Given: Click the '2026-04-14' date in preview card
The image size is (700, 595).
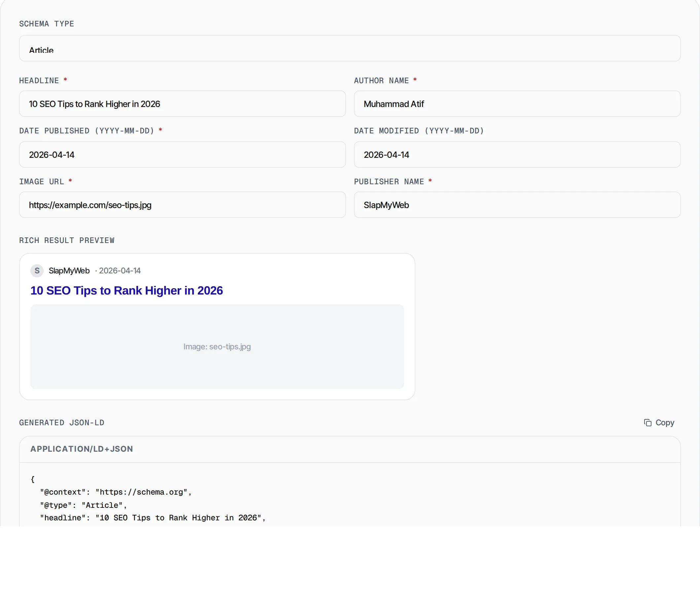Looking at the screenshot, I should 120,270.
